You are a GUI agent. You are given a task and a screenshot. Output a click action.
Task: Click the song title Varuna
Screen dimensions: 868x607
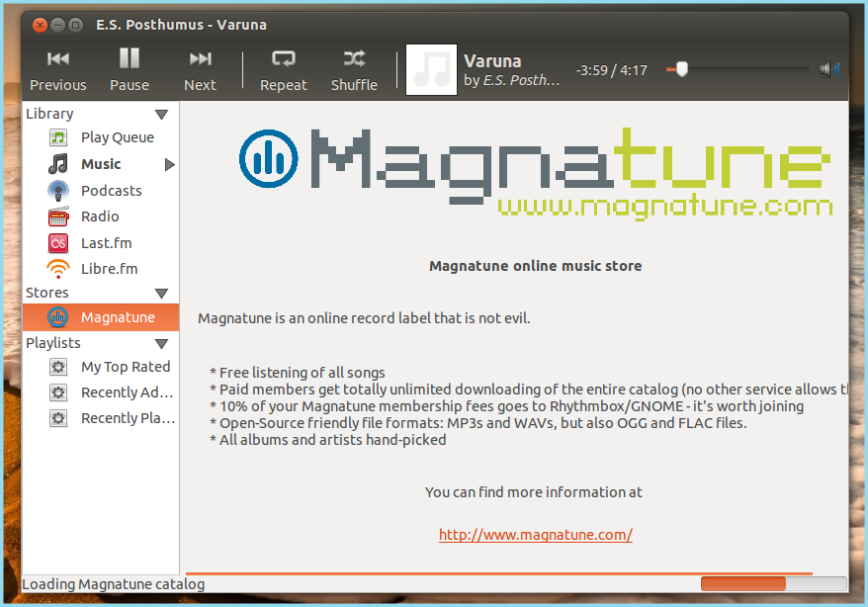click(x=492, y=61)
